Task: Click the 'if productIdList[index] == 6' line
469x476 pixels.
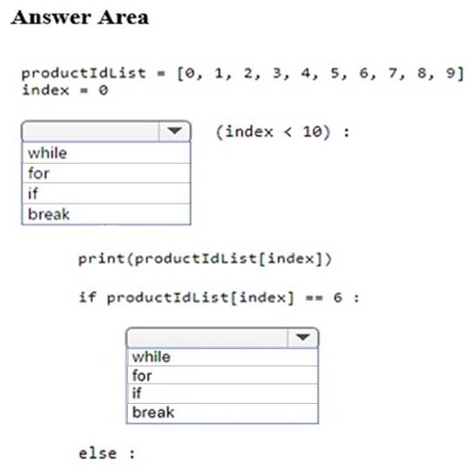Action: (219, 298)
